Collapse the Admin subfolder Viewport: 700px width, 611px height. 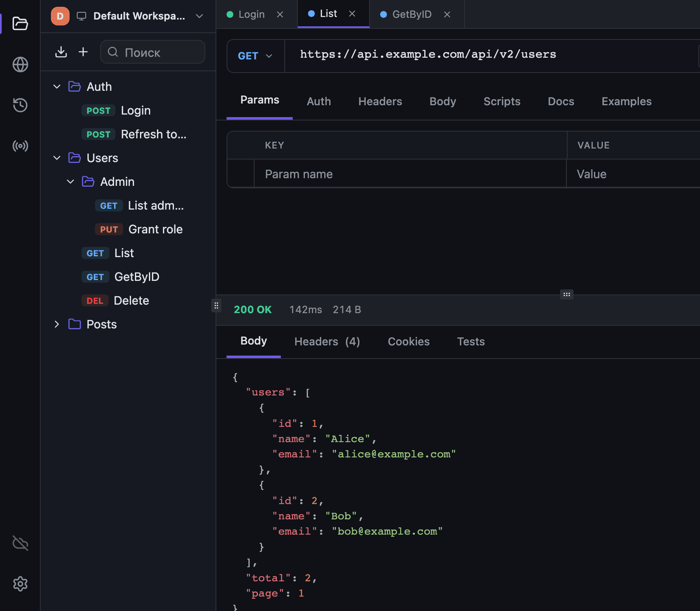click(x=70, y=182)
